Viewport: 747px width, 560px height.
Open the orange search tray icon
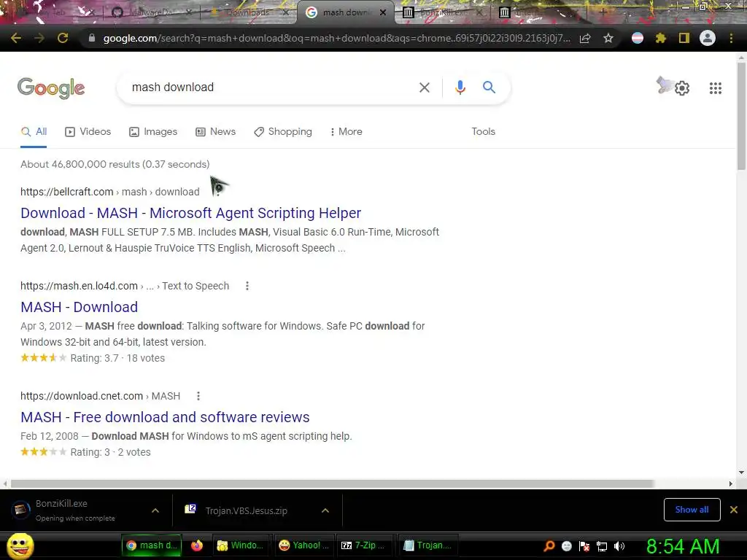pyautogui.click(x=549, y=546)
